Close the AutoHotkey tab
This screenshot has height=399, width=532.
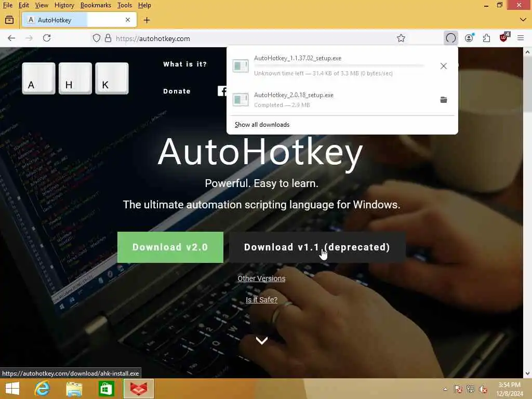[128, 20]
